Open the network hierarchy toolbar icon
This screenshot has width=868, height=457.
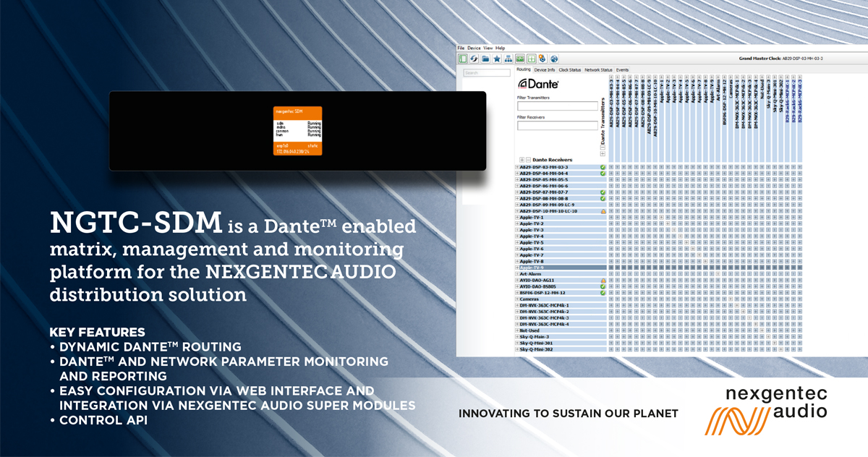[x=509, y=59]
